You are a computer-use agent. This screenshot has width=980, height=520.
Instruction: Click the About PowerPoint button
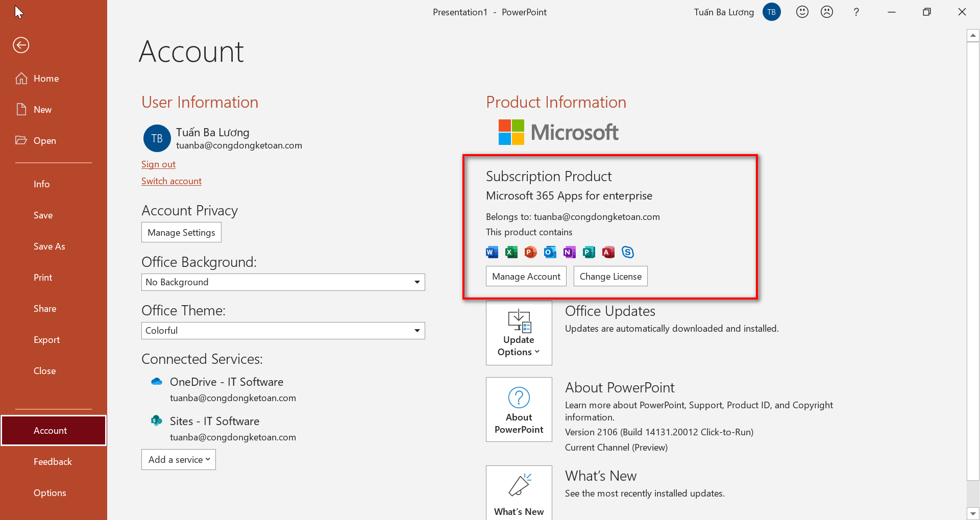(x=519, y=410)
